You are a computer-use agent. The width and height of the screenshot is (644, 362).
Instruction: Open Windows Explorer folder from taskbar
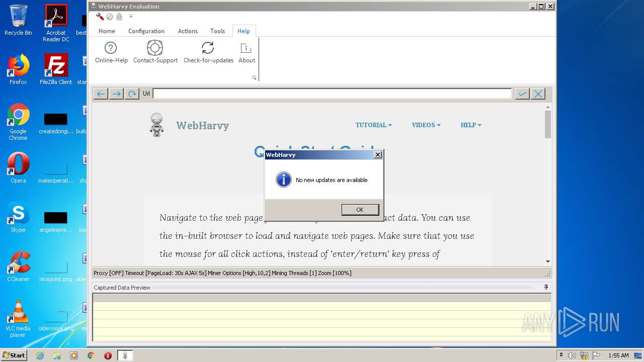coord(57,355)
